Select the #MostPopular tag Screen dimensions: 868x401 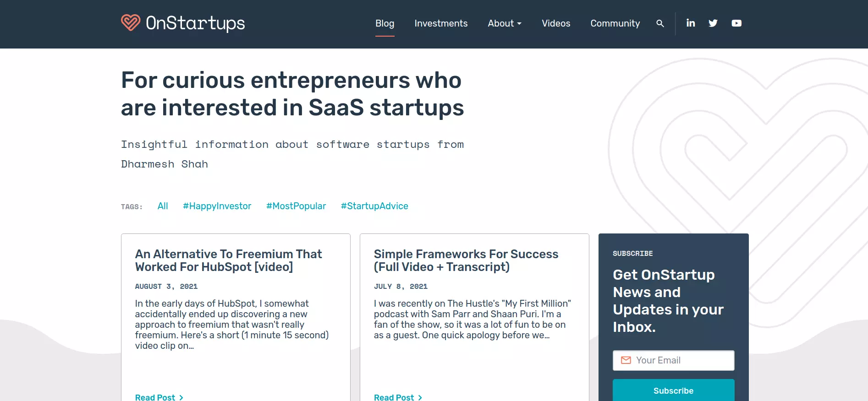296,206
